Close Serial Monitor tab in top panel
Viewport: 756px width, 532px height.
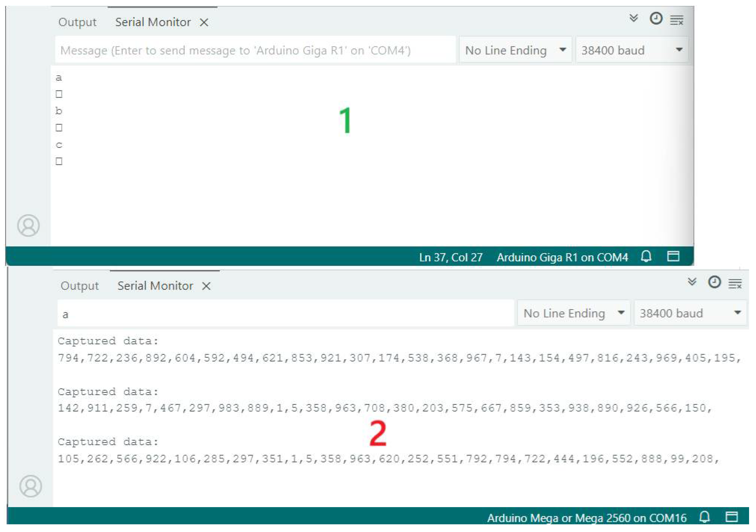(204, 23)
